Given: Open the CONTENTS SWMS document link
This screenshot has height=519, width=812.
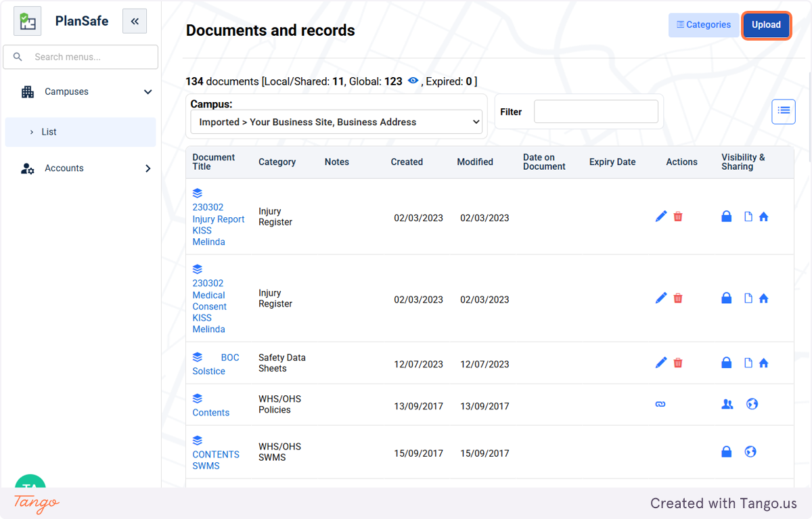Looking at the screenshot, I should 216,460.
